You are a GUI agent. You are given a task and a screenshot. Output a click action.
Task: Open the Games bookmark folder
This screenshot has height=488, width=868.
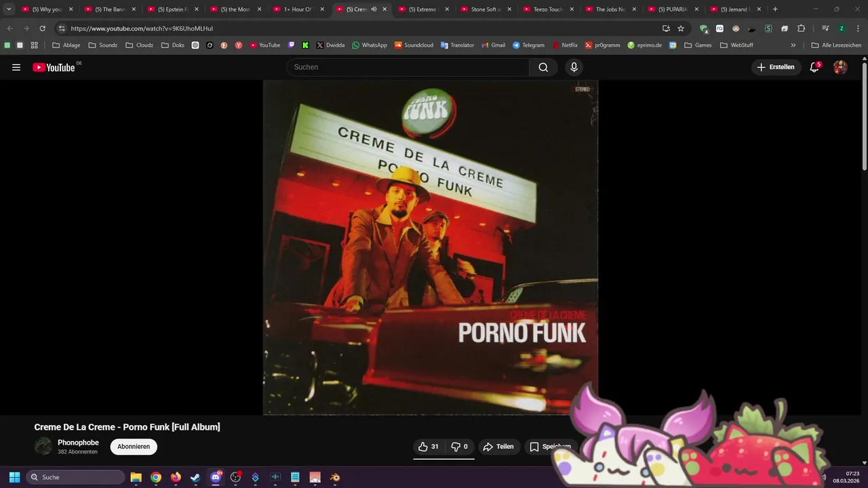[698, 45]
